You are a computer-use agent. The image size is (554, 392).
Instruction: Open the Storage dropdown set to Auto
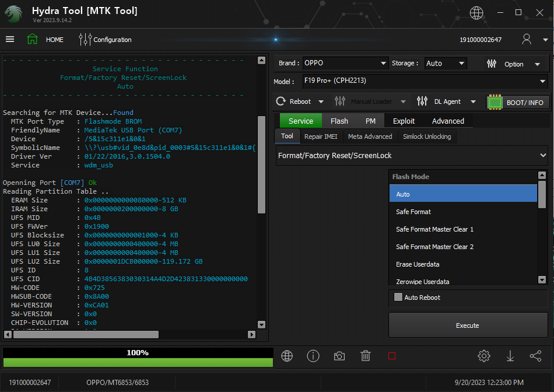point(445,63)
